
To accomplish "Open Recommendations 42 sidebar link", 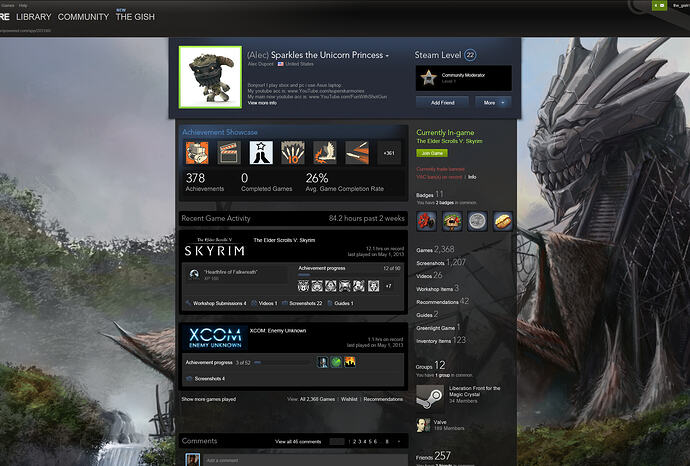I will pos(442,301).
